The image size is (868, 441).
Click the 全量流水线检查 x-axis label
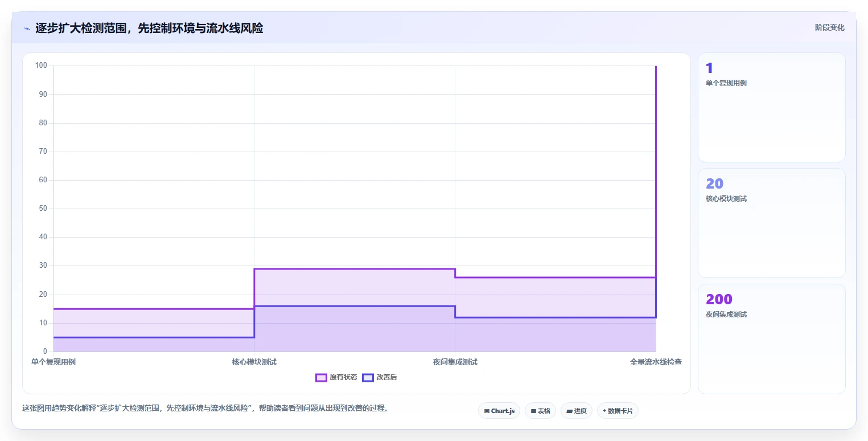click(656, 362)
